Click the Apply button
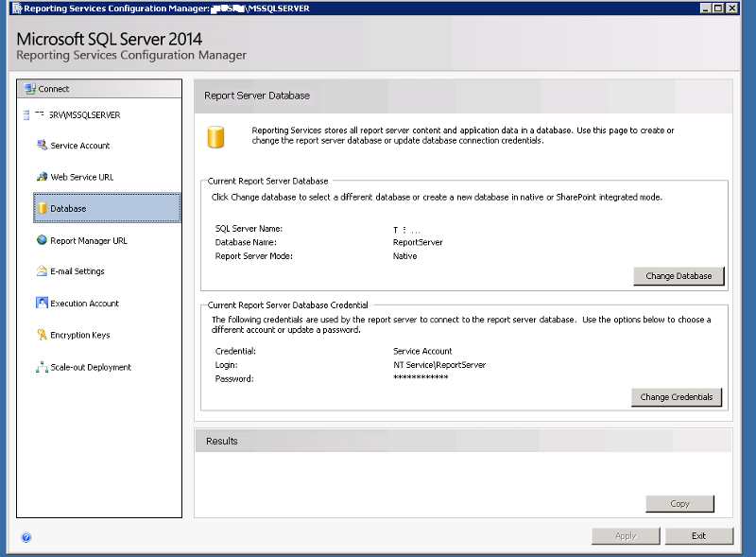This screenshot has width=756, height=557. (x=626, y=536)
